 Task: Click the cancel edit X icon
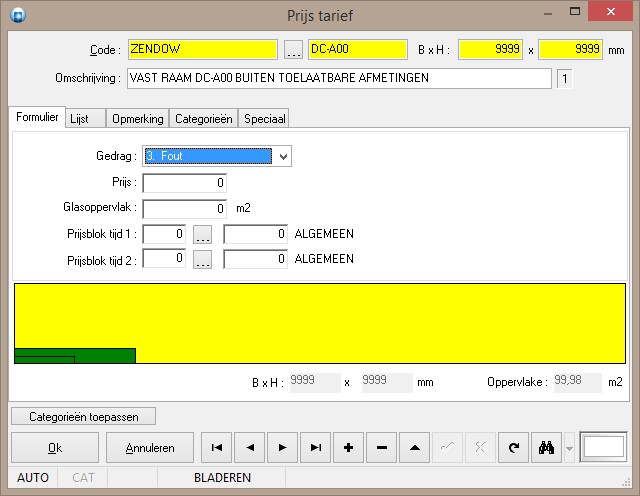tap(480, 448)
